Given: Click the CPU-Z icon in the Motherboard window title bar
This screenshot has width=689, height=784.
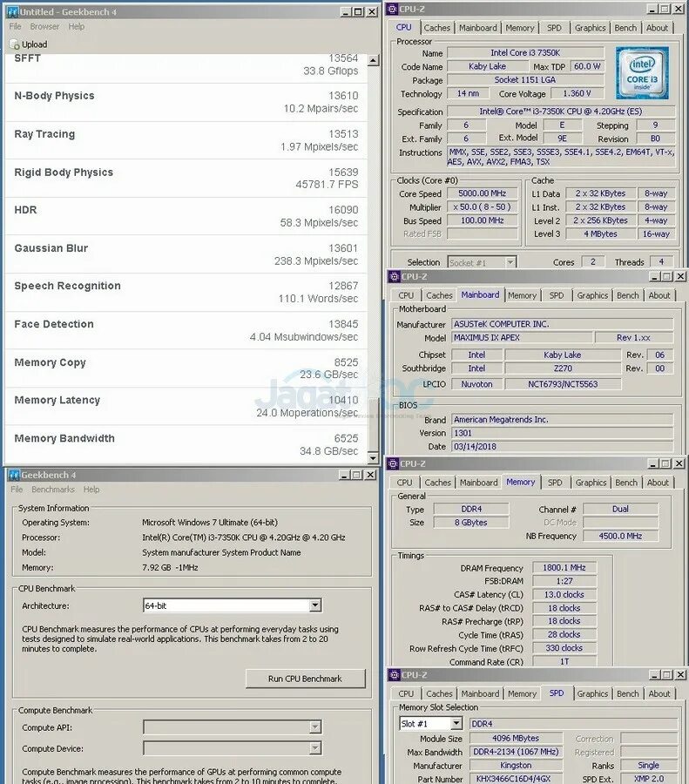Looking at the screenshot, I should (395, 276).
